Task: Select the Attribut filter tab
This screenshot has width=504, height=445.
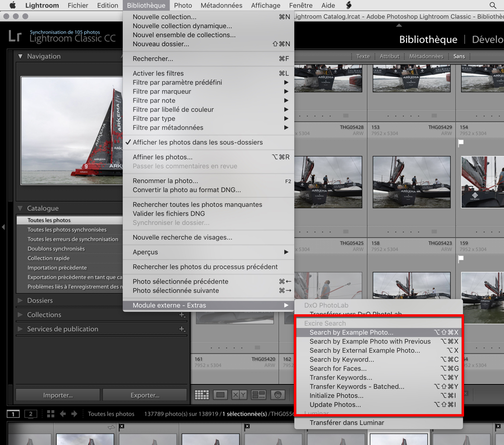Action: [x=389, y=56]
